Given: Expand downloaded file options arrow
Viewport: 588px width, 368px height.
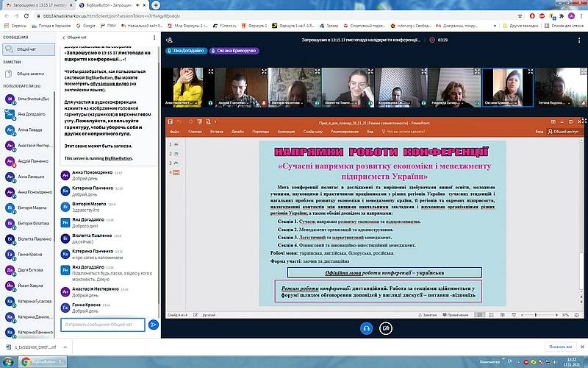Looking at the screenshot, I should tap(65, 347).
